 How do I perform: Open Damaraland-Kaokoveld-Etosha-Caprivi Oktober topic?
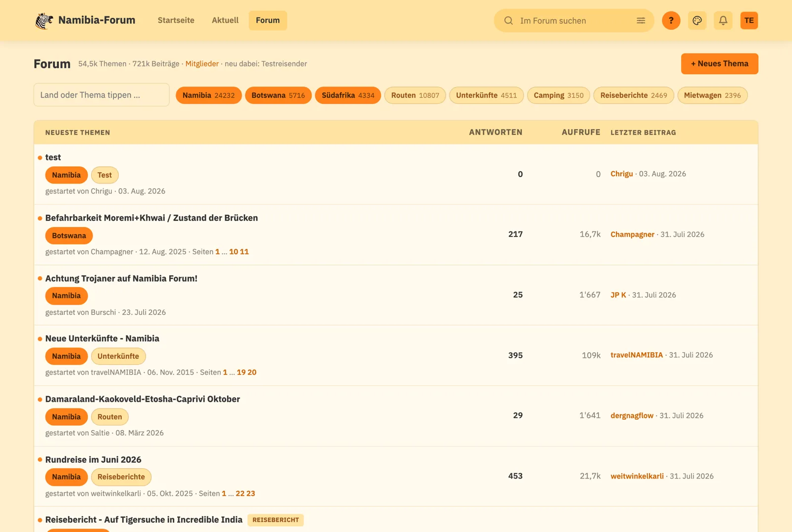coord(143,399)
